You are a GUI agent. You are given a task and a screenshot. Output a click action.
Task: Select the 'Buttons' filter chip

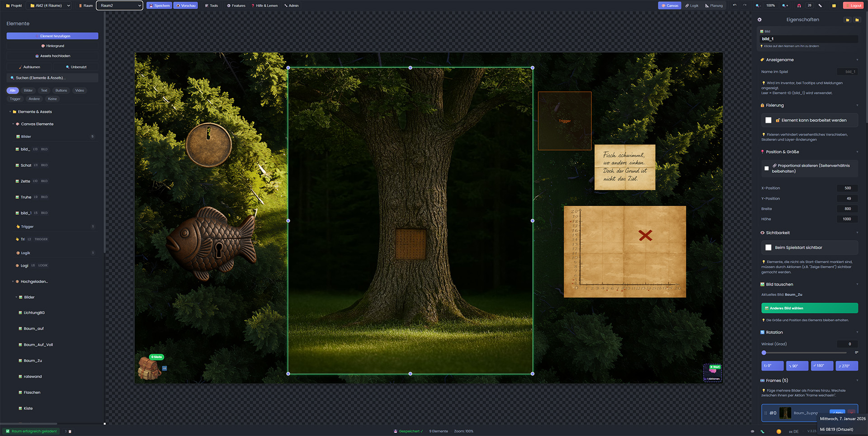tap(61, 90)
